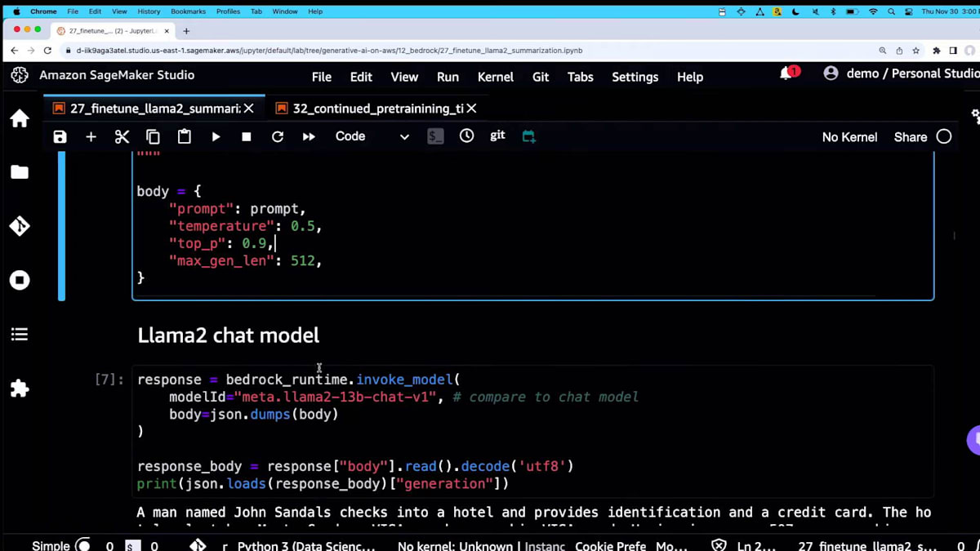
Task: Click the Amazon SageMaker Studio logo icon
Action: pyautogui.click(x=20, y=74)
